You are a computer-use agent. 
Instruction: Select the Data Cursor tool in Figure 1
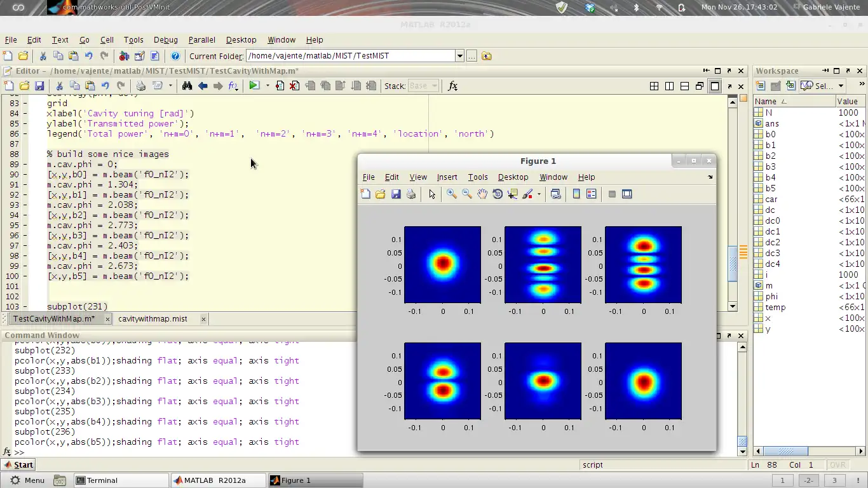513,194
